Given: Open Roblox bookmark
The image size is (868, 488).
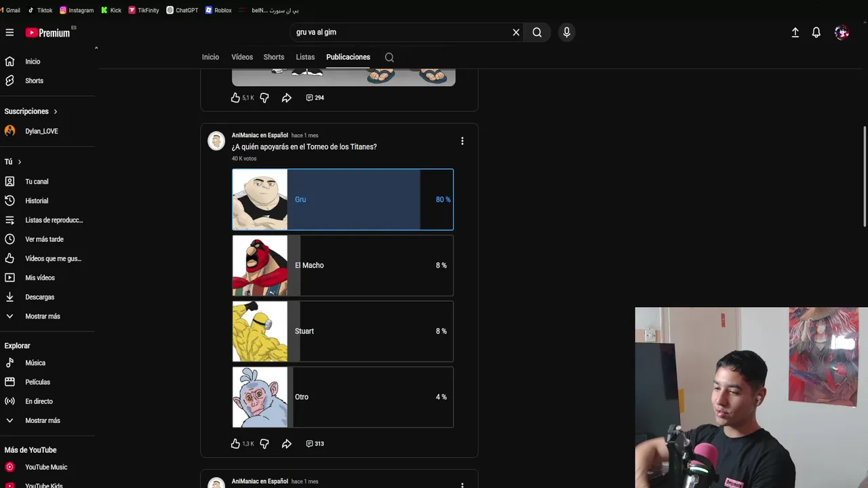Looking at the screenshot, I should click(x=218, y=10).
